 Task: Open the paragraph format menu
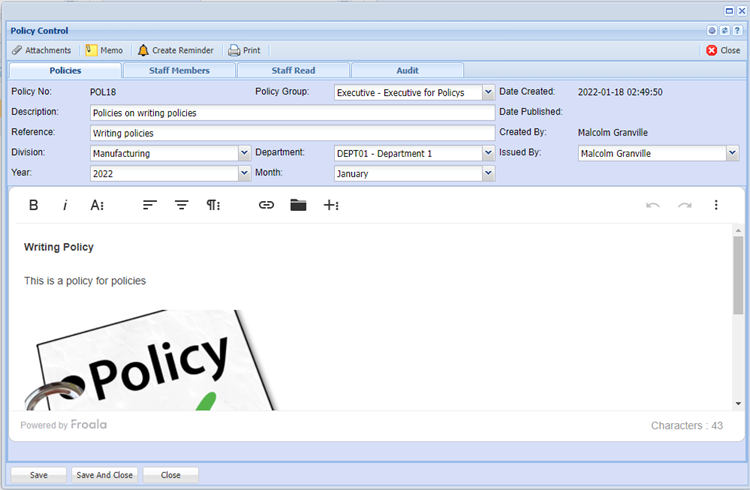point(213,205)
